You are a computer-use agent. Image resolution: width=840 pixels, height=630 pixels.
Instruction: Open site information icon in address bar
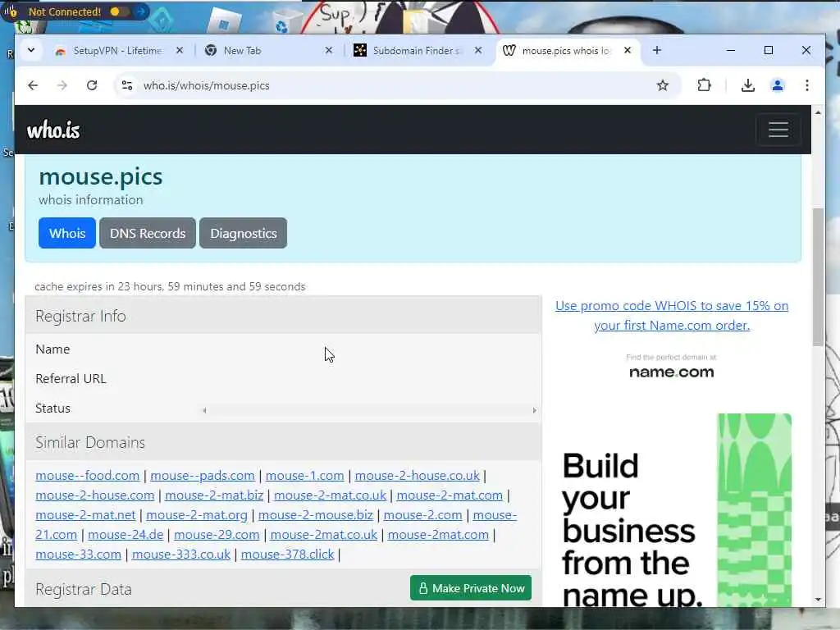(x=127, y=85)
